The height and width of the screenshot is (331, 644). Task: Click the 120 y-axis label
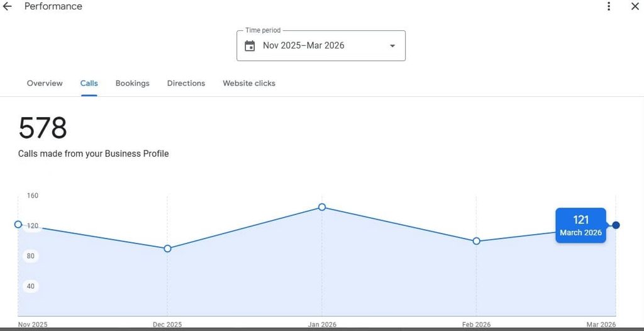coord(33,226)
